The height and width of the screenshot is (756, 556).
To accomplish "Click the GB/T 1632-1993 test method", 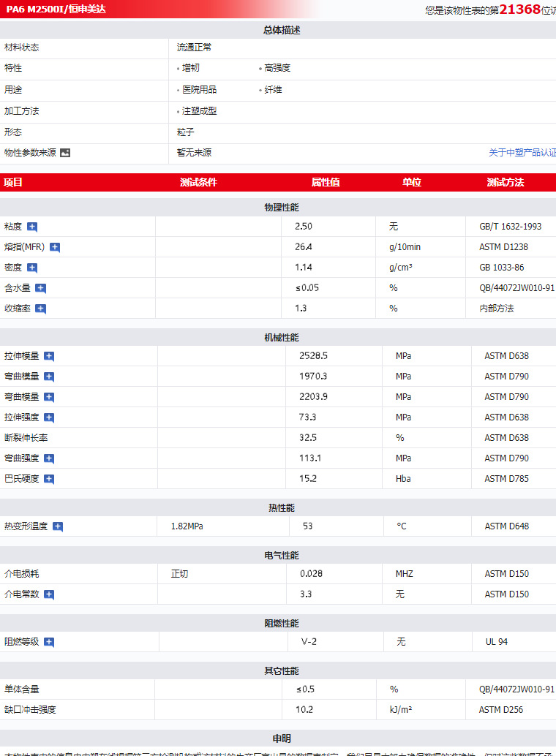I will point(511,226).
